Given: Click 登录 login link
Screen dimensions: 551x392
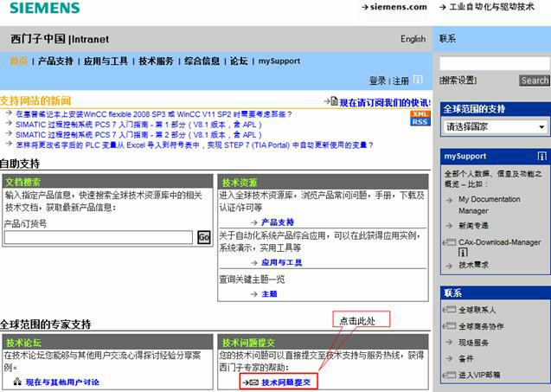Looking at the screenshot, I should click(x=377, y=80).
